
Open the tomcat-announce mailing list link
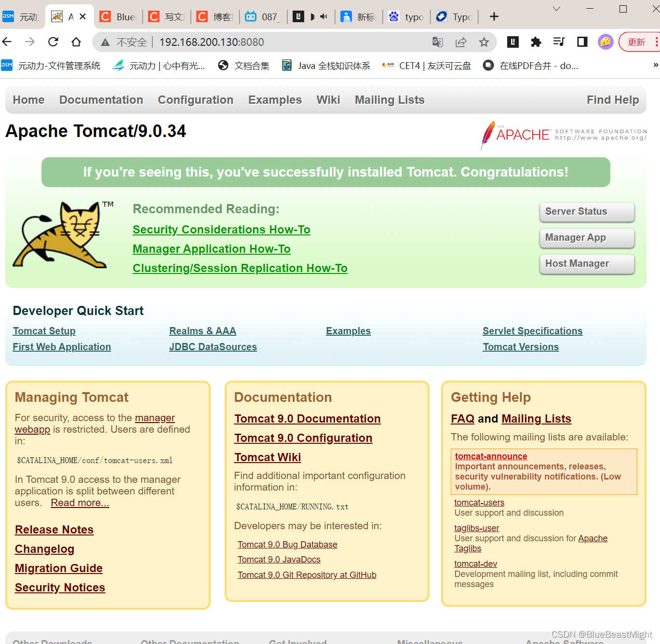[491, 456]
